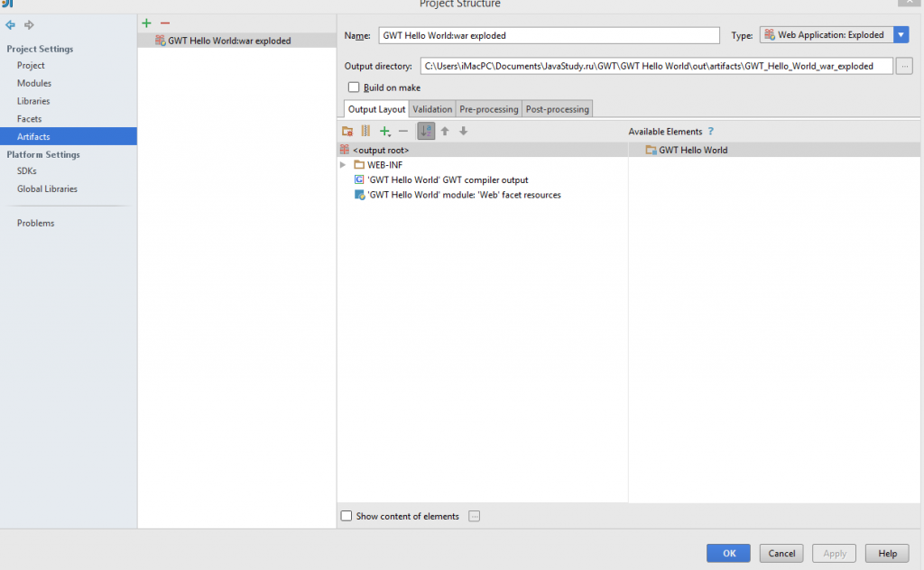
Task: Click the move up arrow icon
Action: [444, 131]
